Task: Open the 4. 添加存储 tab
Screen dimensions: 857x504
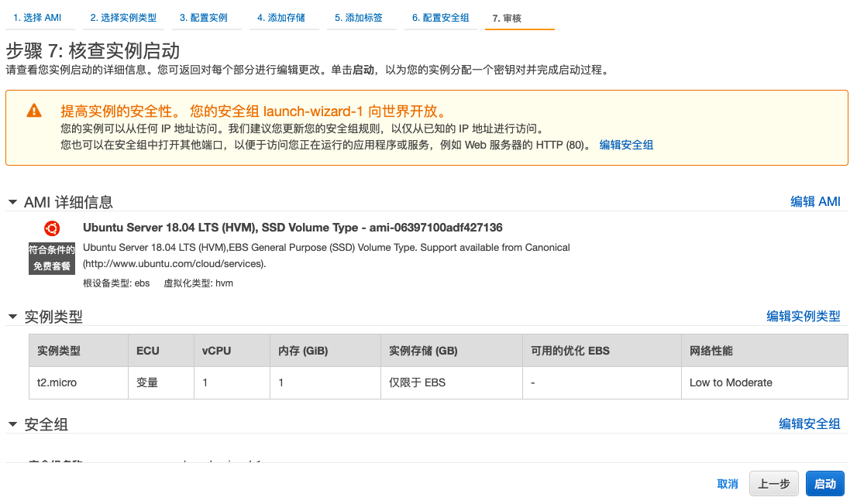Action: pos(281,18)
